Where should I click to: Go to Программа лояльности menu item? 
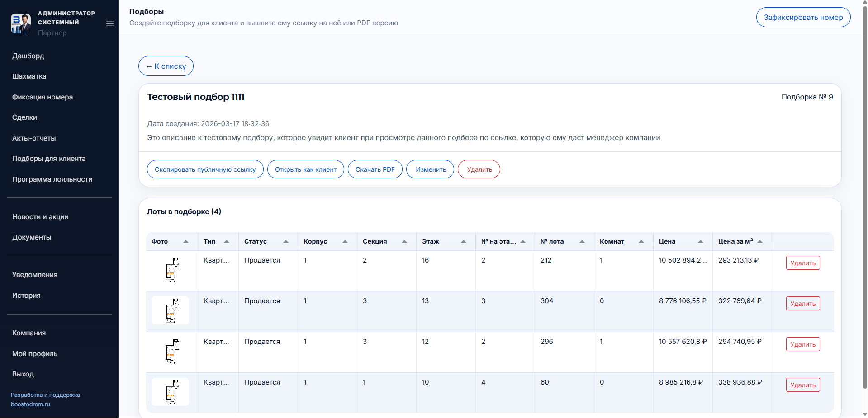[x=52, y=179]
